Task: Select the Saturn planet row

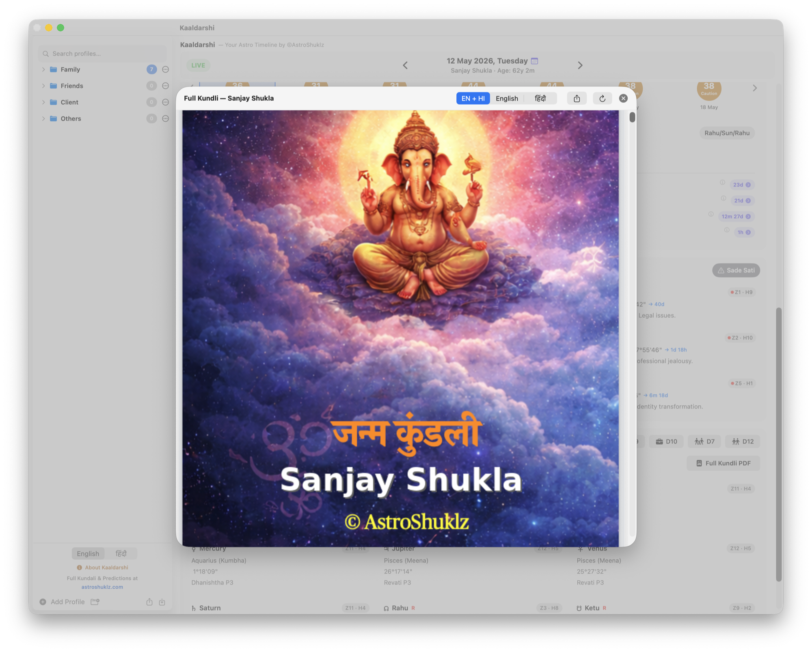Action: [x=279, y=608]
